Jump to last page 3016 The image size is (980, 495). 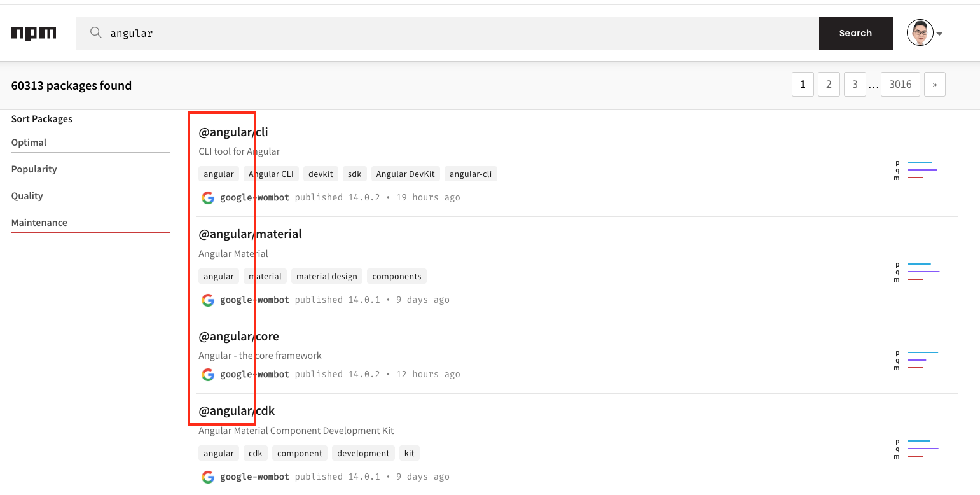point(901,84)
